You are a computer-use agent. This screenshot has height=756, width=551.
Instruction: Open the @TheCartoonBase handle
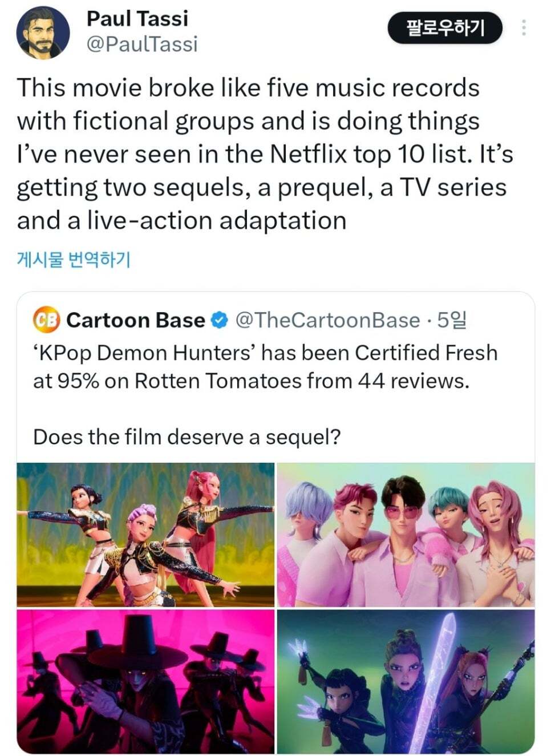pyautogui.click(x=327, y=321)
